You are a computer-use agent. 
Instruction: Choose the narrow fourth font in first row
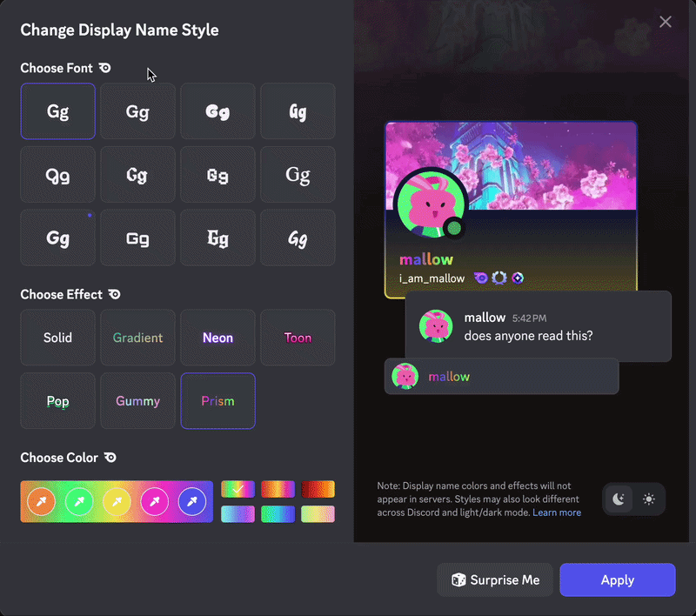pos(298,111)
